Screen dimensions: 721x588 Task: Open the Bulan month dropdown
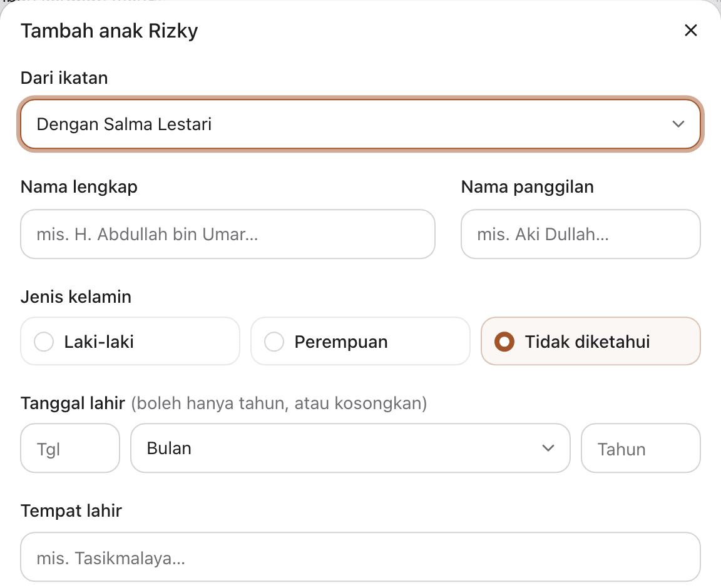[x=350, y=449]
